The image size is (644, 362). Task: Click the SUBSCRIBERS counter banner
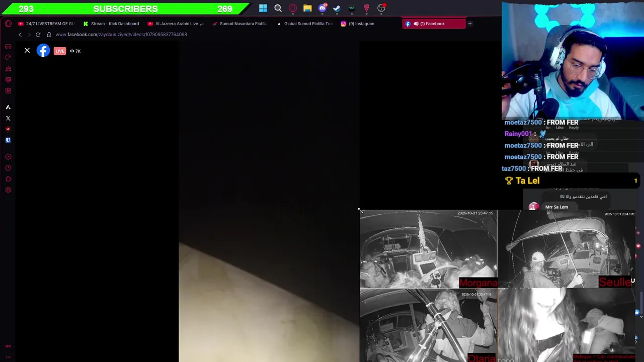[x=125, y=9]
